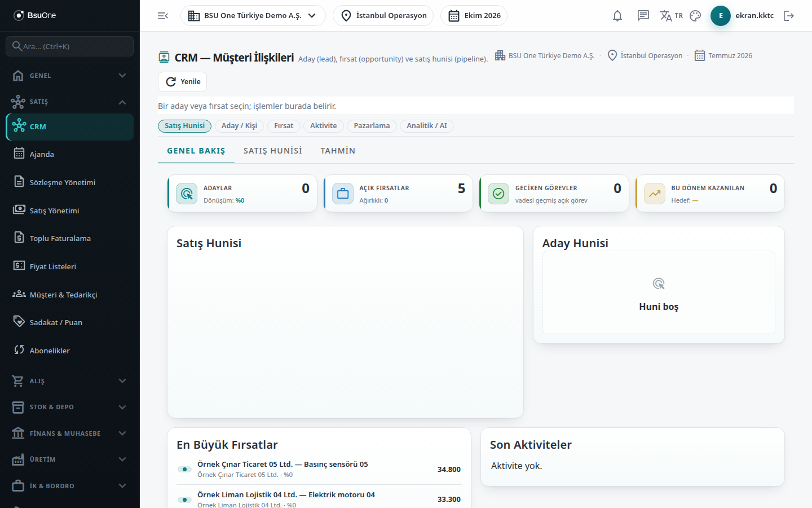Click user avatar E
The width and height of the screenshot is (812, 508).
pos(721,16)
